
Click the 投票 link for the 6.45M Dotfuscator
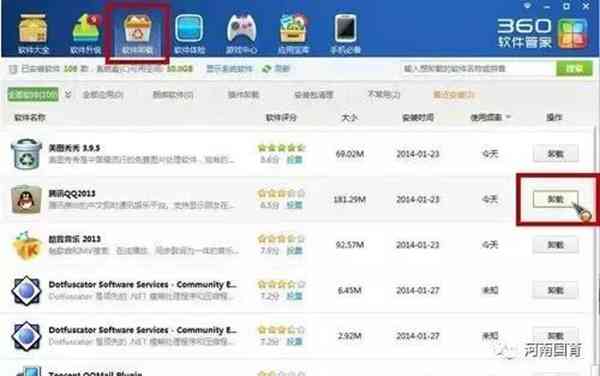click(x=295, y=296)
